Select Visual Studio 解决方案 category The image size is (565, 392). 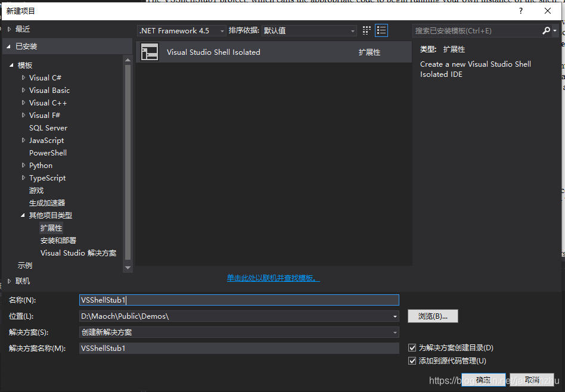(x=78, y=253)
